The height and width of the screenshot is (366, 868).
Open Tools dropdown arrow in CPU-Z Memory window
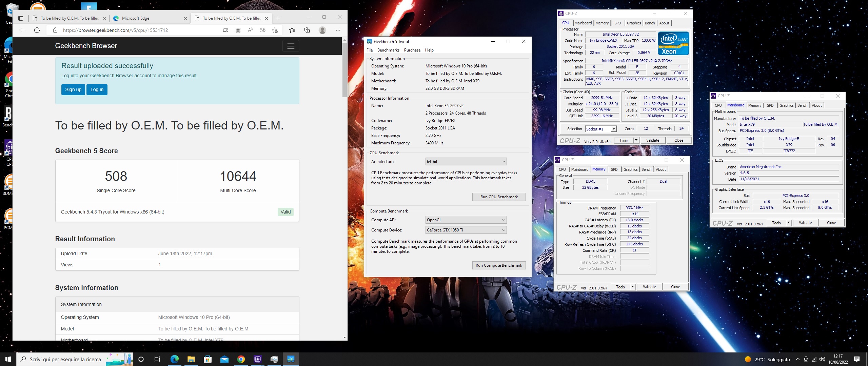pyautogui.click(x=633, y=287)
